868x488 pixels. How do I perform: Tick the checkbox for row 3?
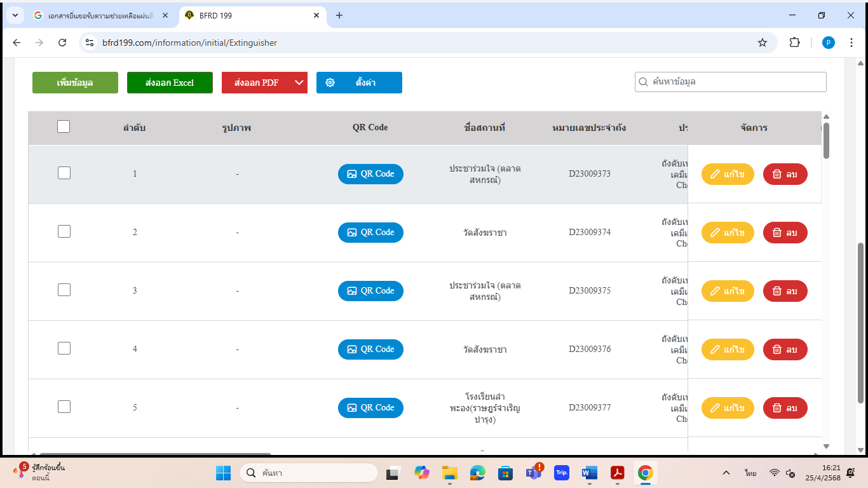click(64, 290)
